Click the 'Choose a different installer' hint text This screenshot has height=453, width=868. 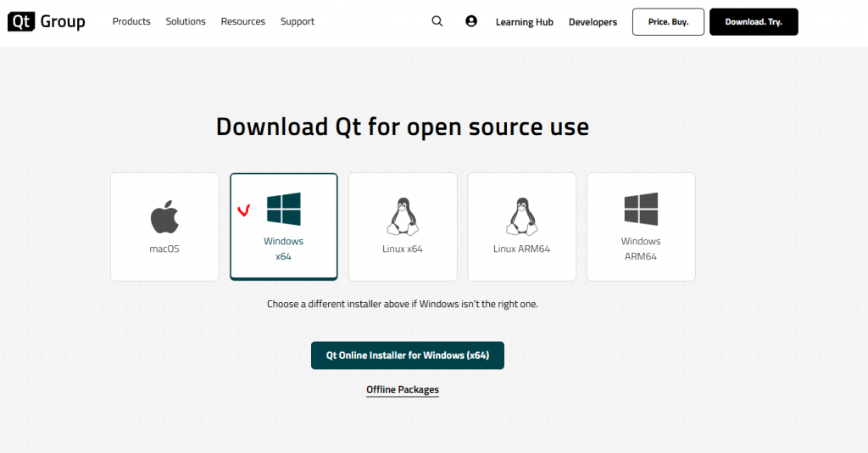coord(403,304)
